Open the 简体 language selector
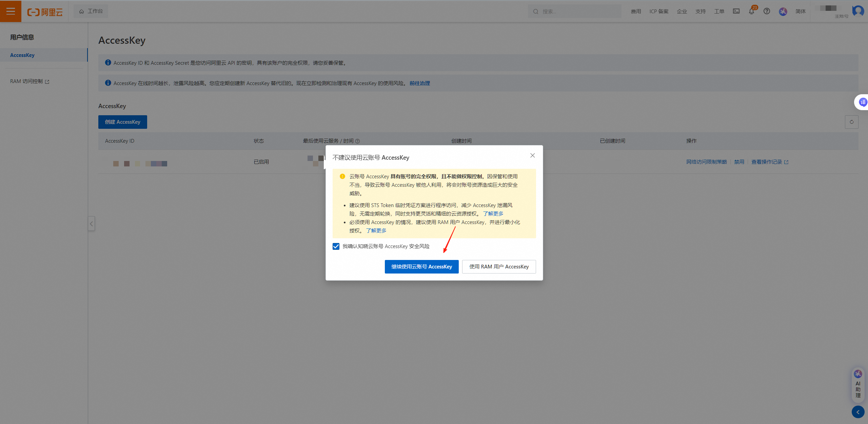Image resolution: width=868 pixels, height=424 pixels. (x=801, y=12)
